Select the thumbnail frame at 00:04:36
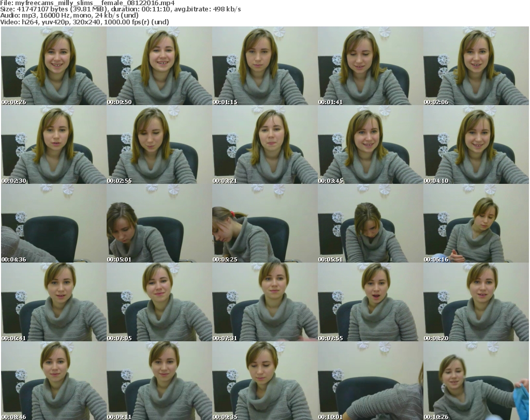 point(54,224)
